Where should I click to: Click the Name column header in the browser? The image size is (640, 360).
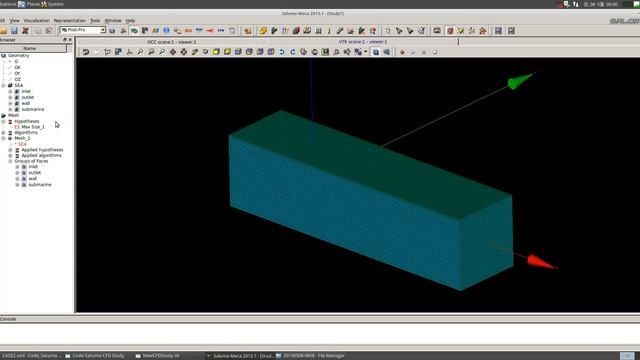(x=33, y=48)
